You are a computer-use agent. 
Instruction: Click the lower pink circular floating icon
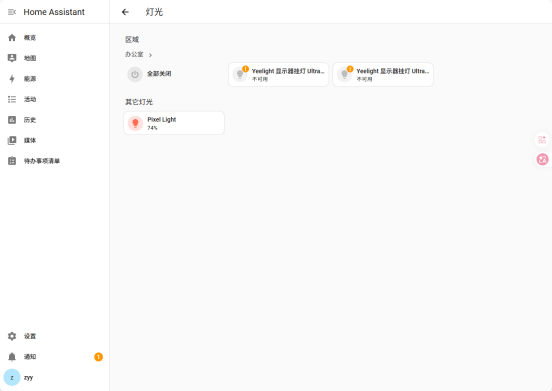point(542,159)
